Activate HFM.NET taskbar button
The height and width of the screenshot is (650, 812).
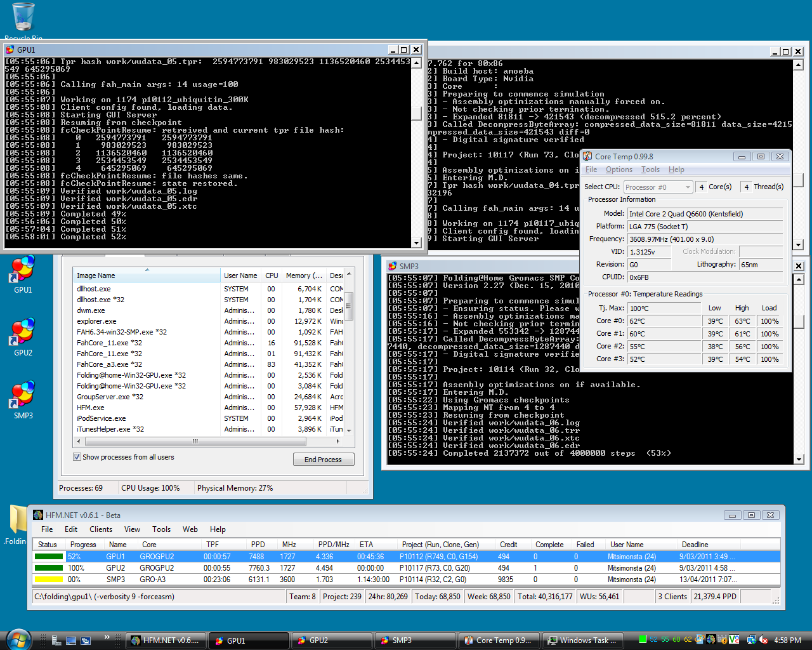[x=166, y=640]
